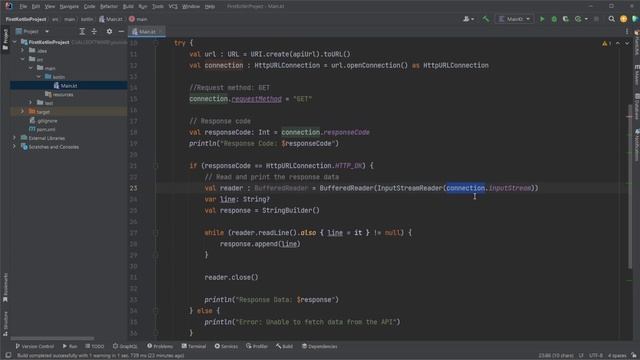This screenshot has width=640, height=360.
Task: Click FirstKotlinProject breadcrumb in navigation bar
Action: coord(26,19)
